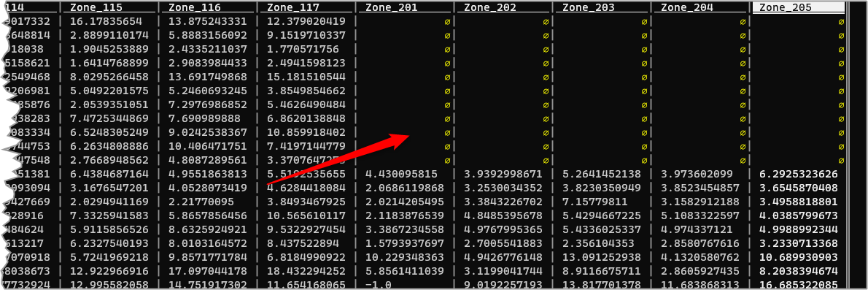Click the 1.9045253889 cell

click(x=109, y=50)
